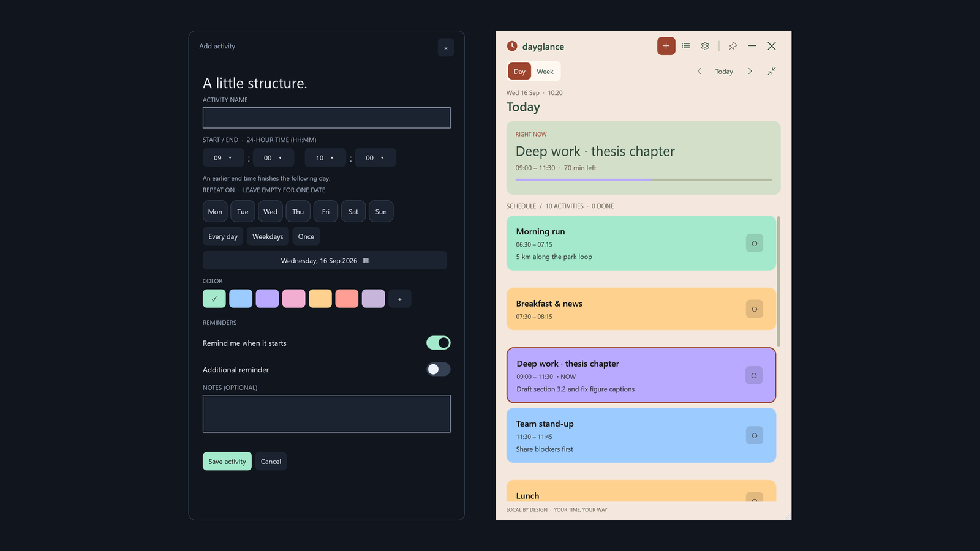Cancel the Add activity dialog
The height and width of the screenshot is (551, 980).
(271, 461)
